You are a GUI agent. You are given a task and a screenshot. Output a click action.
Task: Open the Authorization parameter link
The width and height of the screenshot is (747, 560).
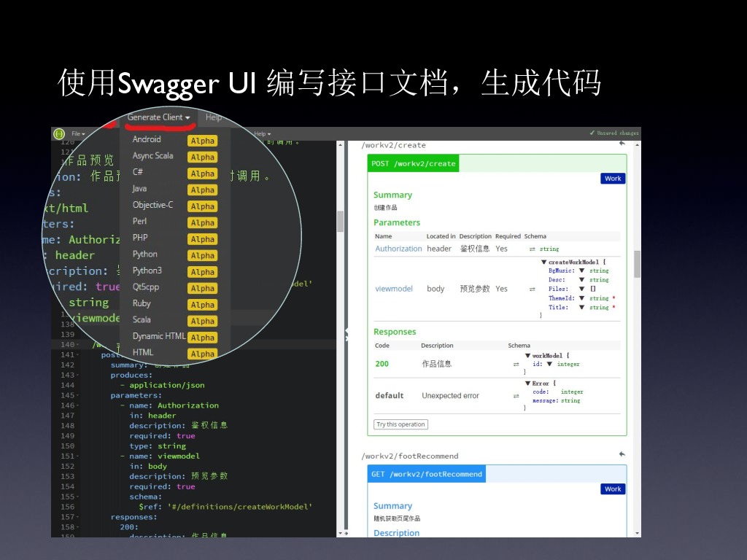pos(398,249)
